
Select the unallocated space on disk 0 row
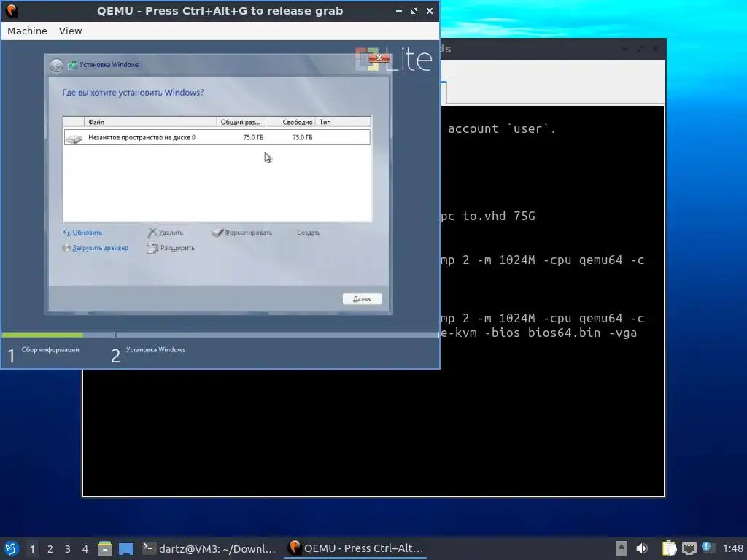click(x=217, y=137)
